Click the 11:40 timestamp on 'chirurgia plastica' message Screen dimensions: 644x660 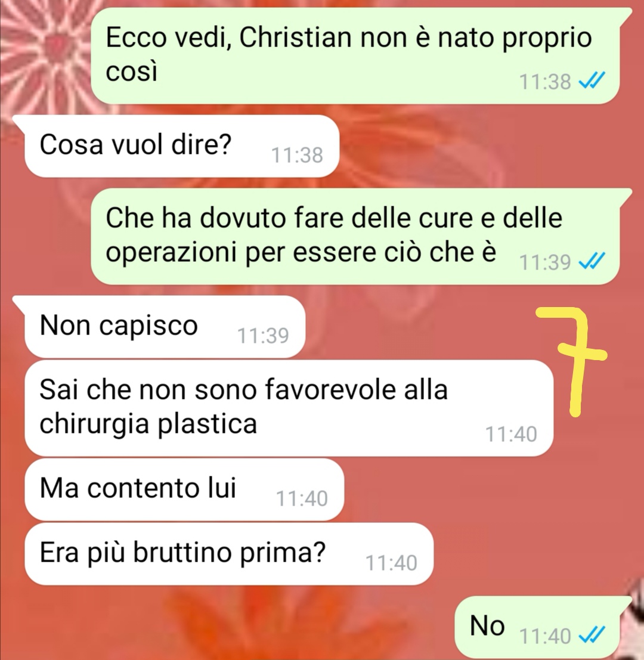coord(511,435)
